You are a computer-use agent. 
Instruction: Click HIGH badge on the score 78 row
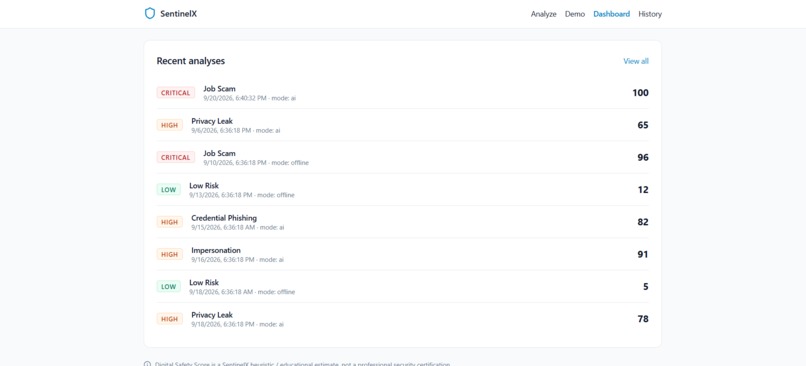(x=170, y=319)
